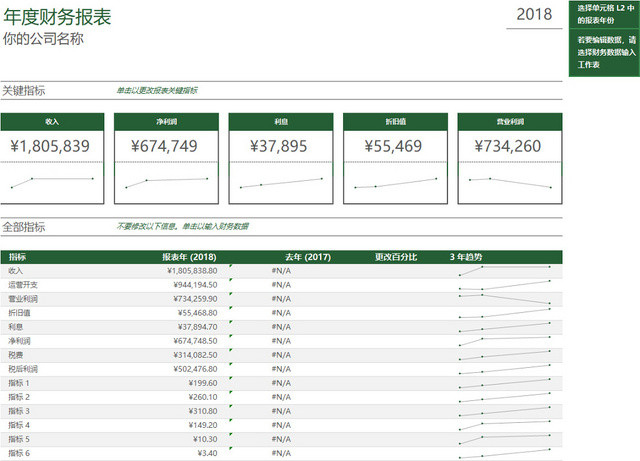The width and height of the screenshot is (640, 461).
Task: Click the cell ¥3.40
Action: 207,453
